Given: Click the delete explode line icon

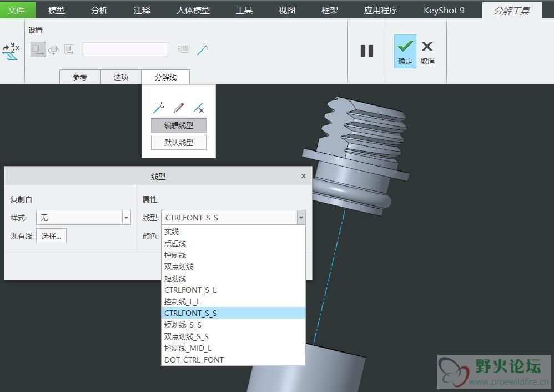Looking at the screenshot, I should click(198, 108).
